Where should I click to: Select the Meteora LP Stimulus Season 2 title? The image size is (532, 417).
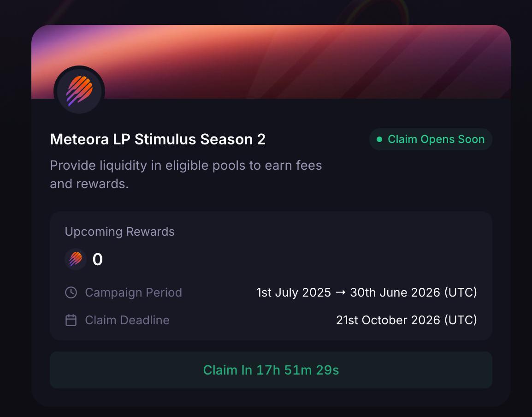(x=158, y=139)
